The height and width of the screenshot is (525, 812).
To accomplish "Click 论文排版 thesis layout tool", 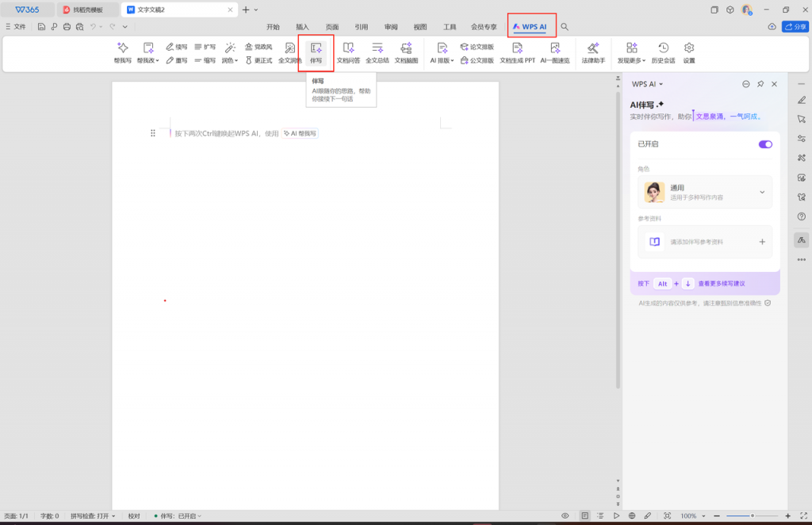I will click(477, 47).
